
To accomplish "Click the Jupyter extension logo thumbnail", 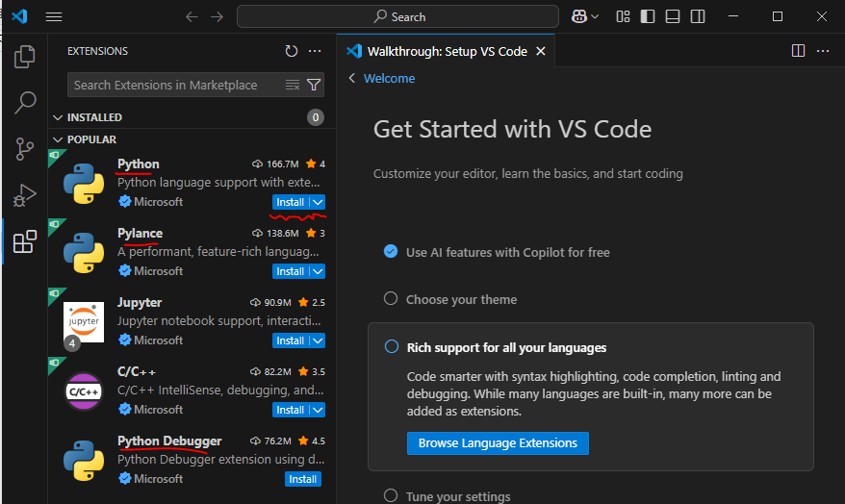I will pyautogui.click(x=84, y=322).
